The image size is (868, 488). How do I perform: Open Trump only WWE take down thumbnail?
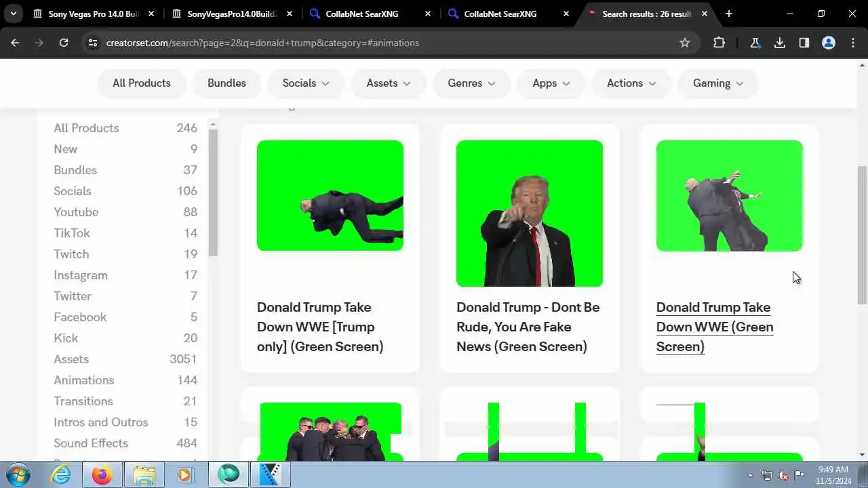click(x=330, y=195)
